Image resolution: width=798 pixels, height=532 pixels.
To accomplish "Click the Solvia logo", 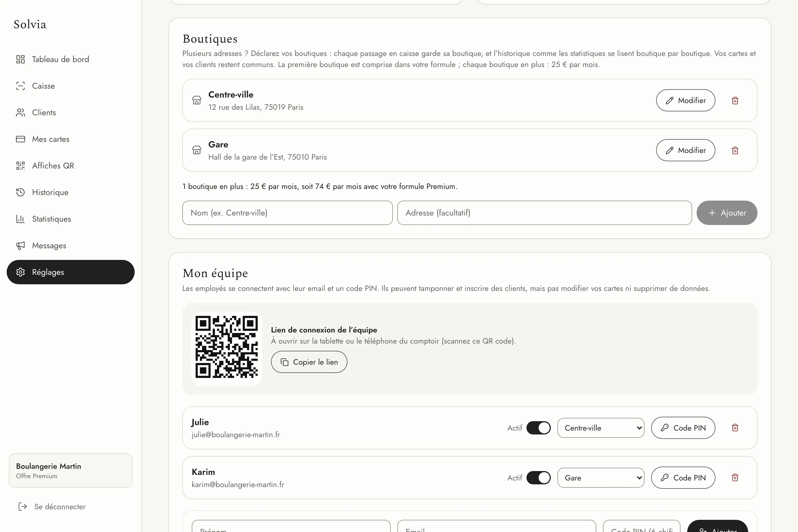I will click(x=30, y=24).
